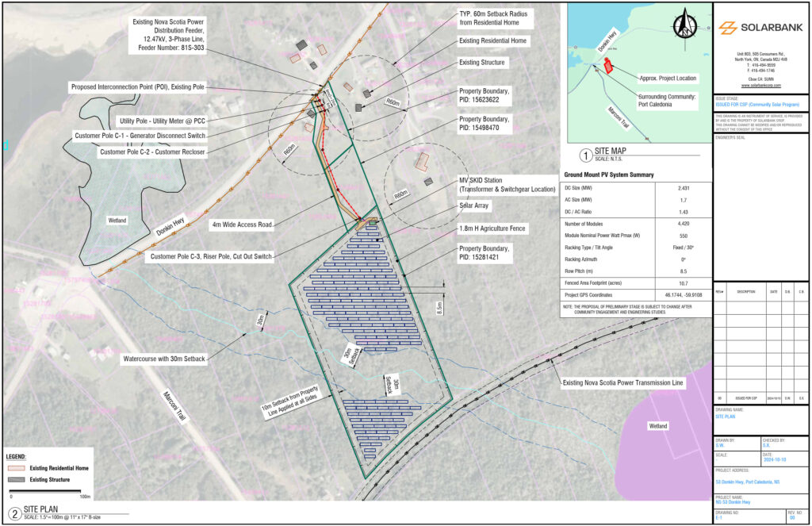Image resolution: width=812 pixels, height=526 pixels.
Task: Select the legend swatch for Existing Residential Home
Action: pyautogui.click(x=17, y=468)
